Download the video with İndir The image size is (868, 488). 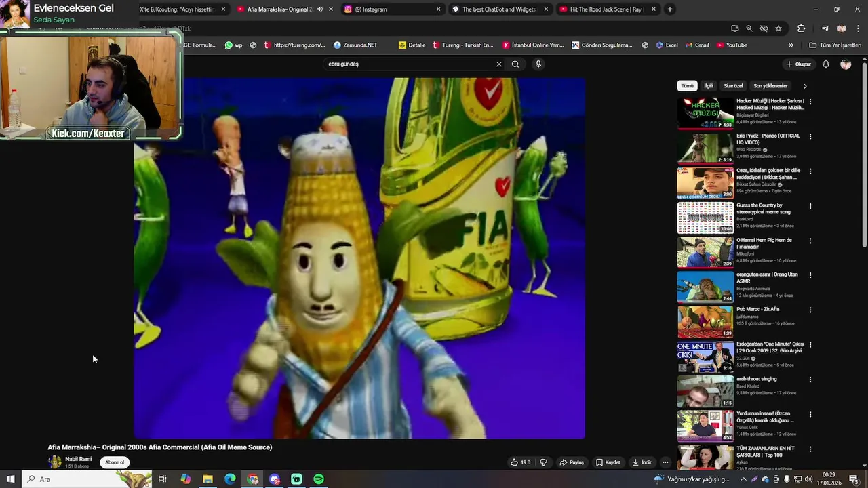click(x=642, y=462)
